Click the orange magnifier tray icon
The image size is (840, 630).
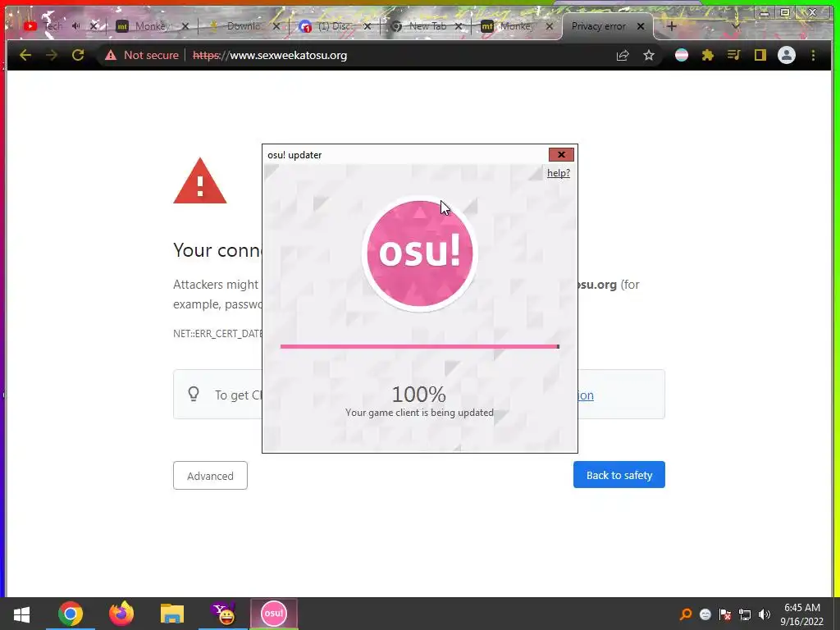pyautogui.click(x=685, y=614)
